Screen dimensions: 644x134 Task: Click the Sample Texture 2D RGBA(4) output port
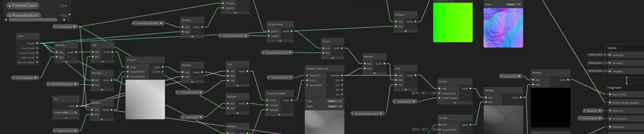342,75
